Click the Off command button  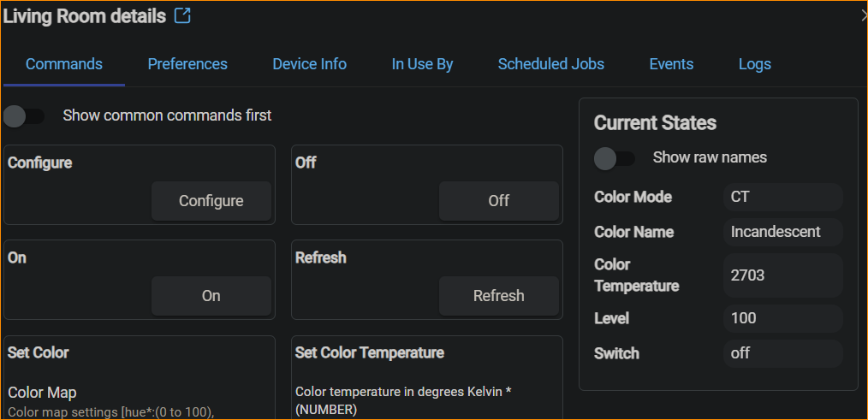pyautogui.click(x=498, y=201)
